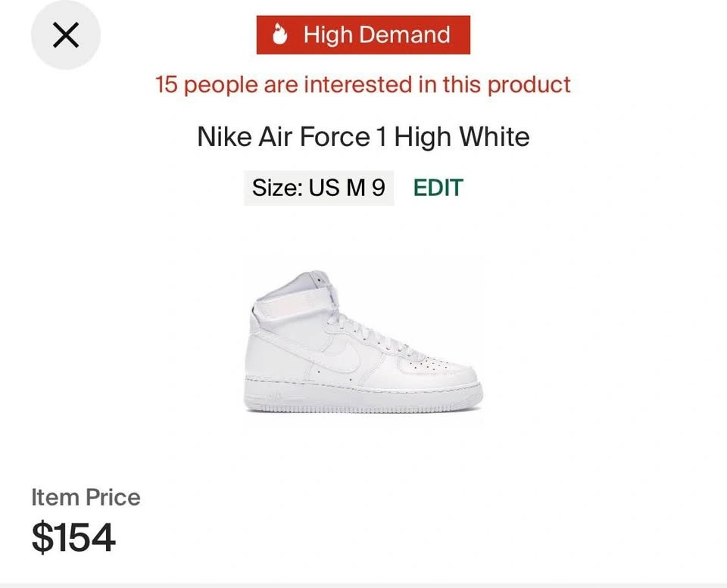Open the white sneaker product image
Viewport: 727px width, 588px height.
(x=363, y=344)
